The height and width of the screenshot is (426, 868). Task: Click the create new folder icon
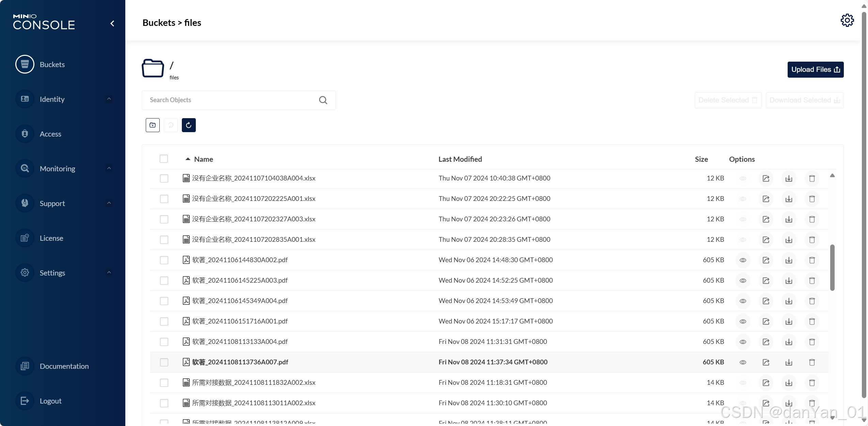153,125
